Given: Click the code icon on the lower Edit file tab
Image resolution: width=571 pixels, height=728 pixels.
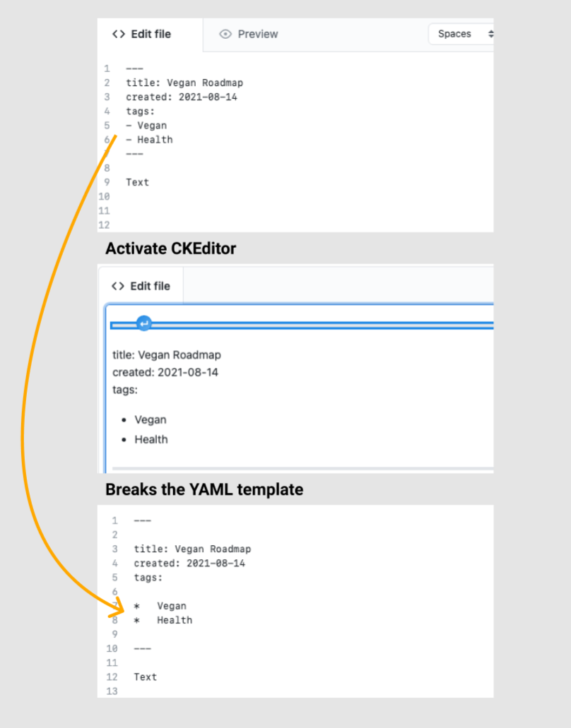Looking at the screenshot, I should pos(117,286).
